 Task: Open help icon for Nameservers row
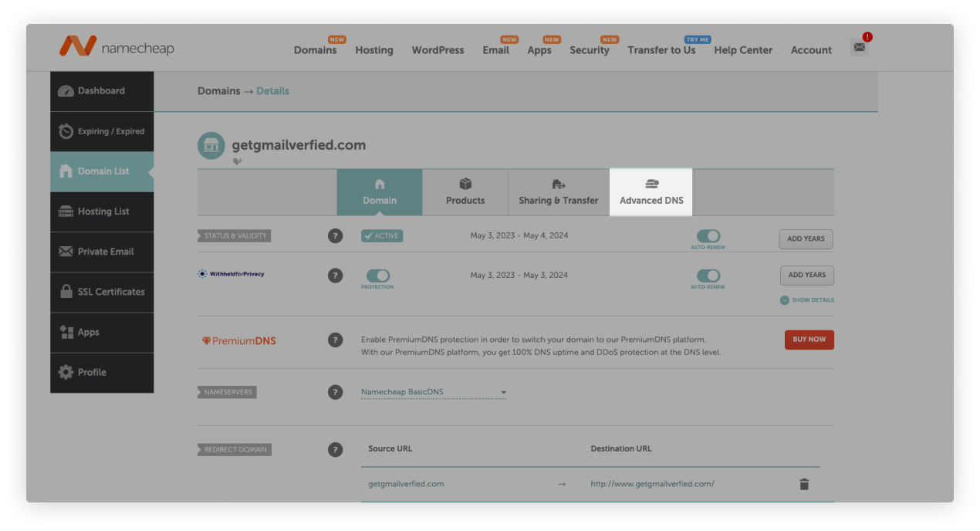[335, 392]
